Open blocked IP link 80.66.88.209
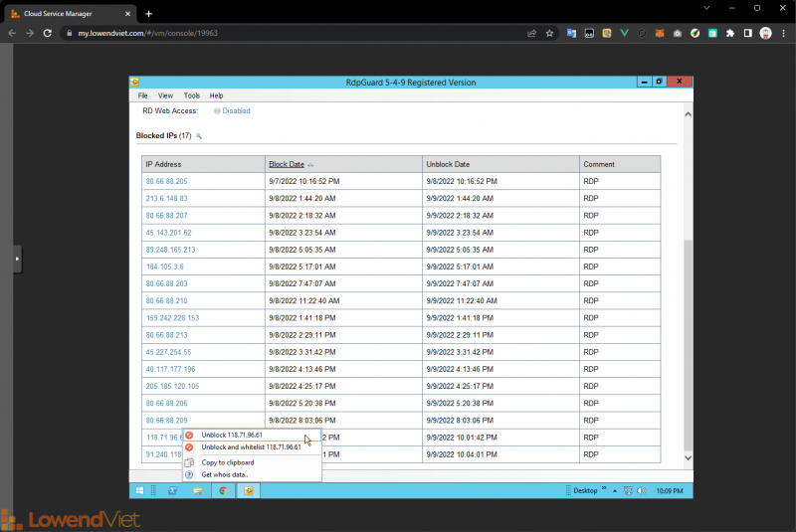Image resolution: width=796 pixels, height=532 pixels. (166, 421)
